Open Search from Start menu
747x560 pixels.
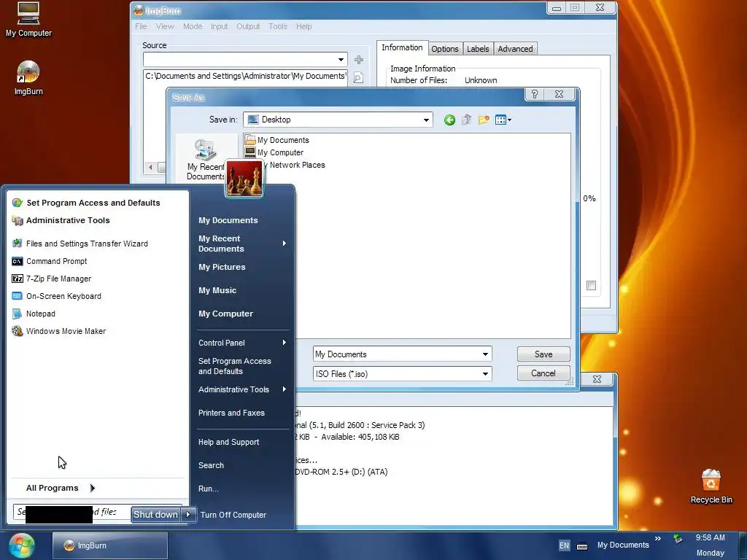(x=211, y=466)
